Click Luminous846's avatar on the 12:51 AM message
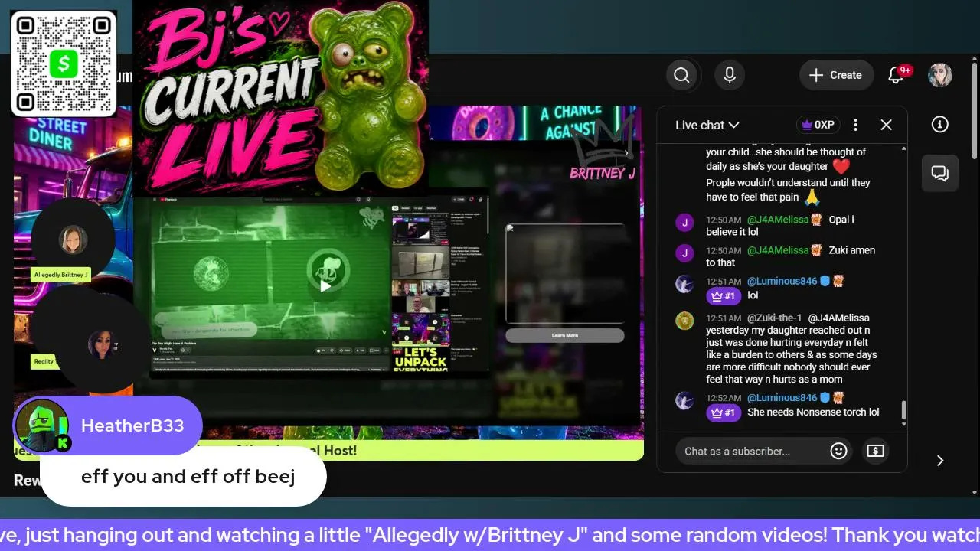Viewport: 980px width, 551px height. (684, 284)
